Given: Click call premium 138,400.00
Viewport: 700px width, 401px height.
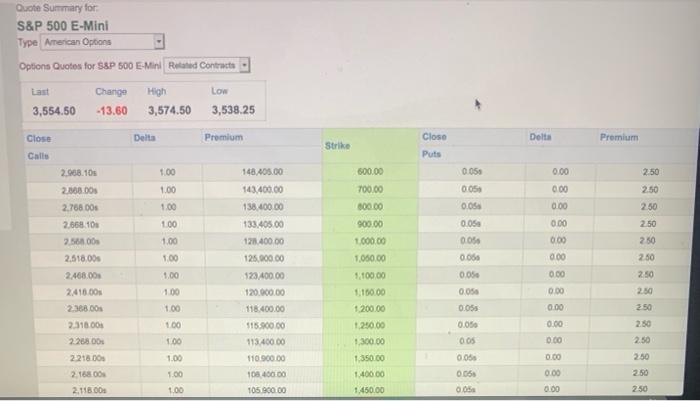Looking at the screenshot, I should tap(263, 207).
